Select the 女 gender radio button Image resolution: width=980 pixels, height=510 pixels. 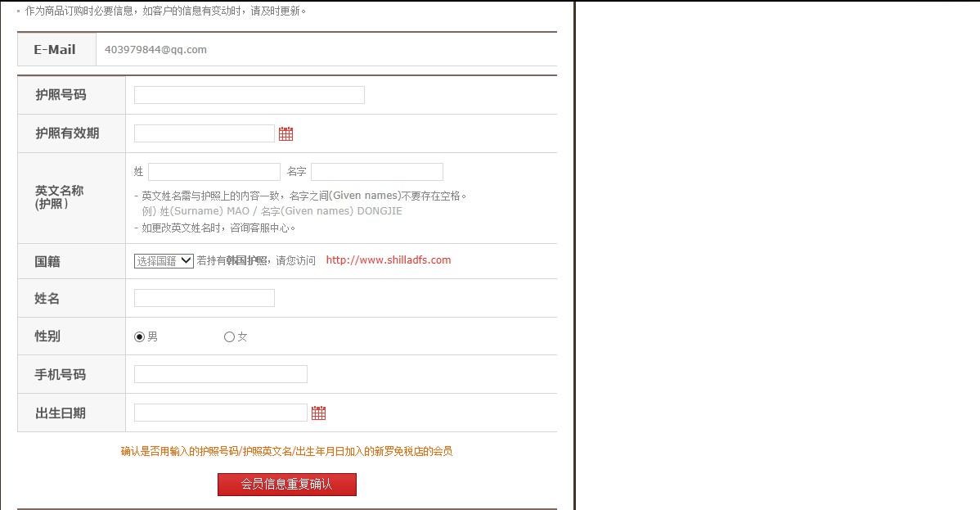[229, 336]
